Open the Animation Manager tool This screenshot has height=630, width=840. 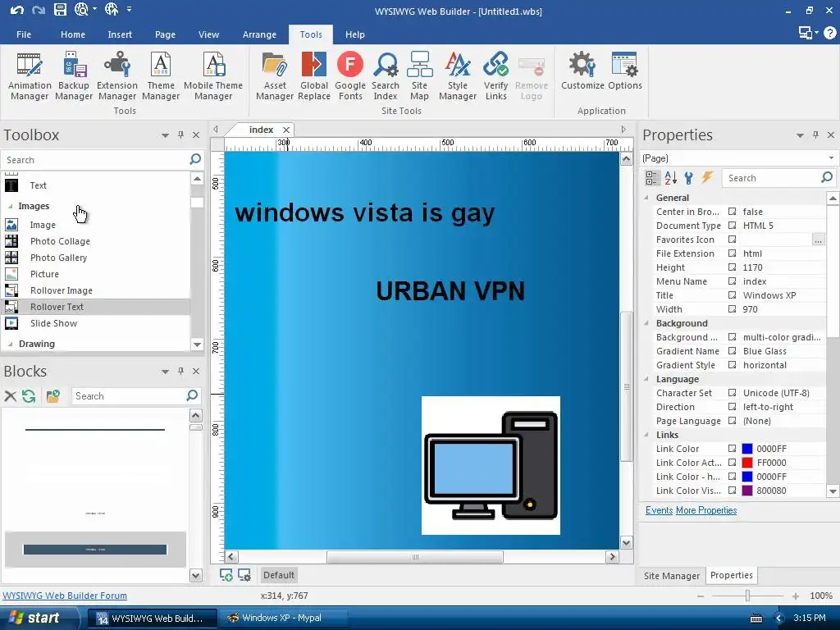coord(30,76)
